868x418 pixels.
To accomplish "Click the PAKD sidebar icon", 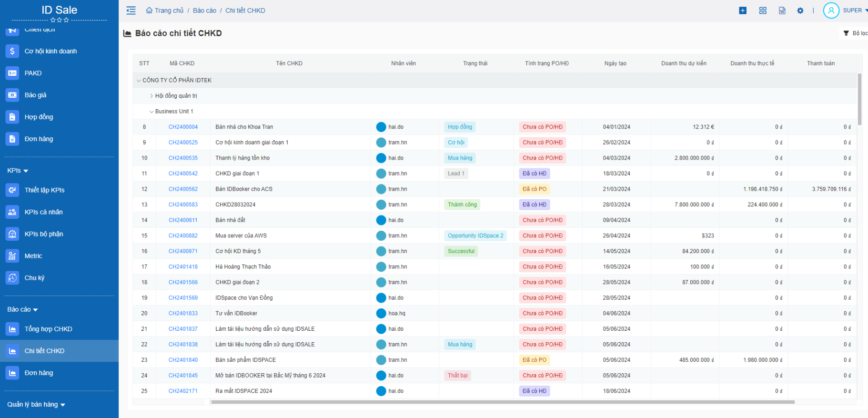I will (12, 73).
